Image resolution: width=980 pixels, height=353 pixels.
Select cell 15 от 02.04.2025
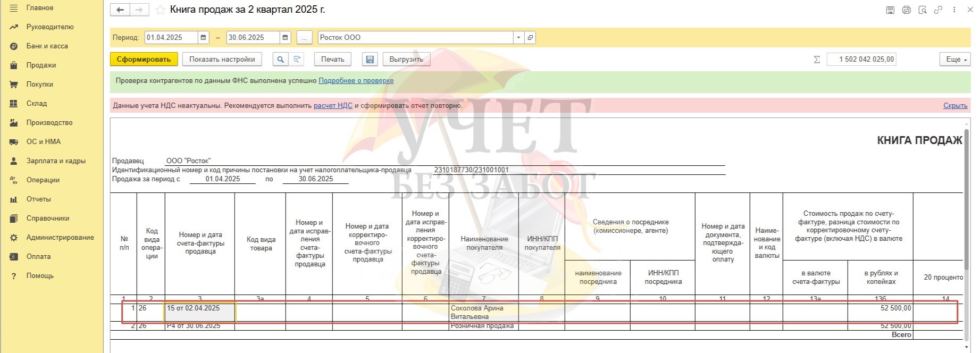tap(200, 313)
